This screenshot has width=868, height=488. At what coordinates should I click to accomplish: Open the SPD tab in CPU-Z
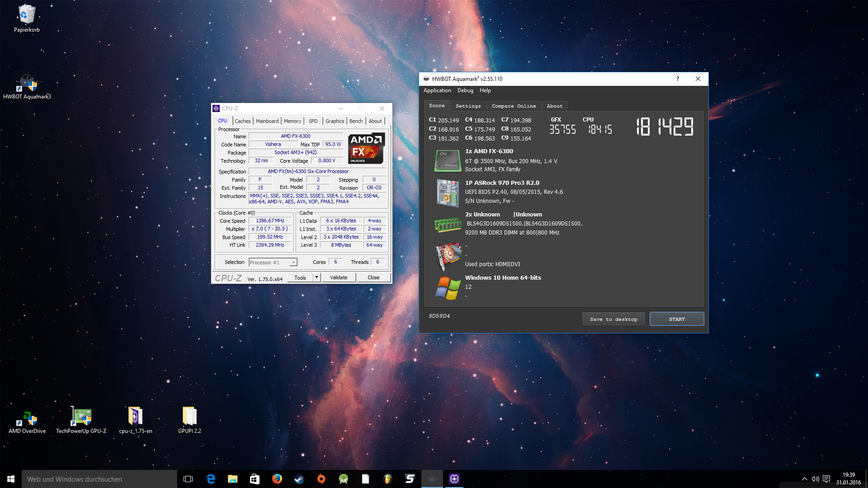click(x=313, y=121)
